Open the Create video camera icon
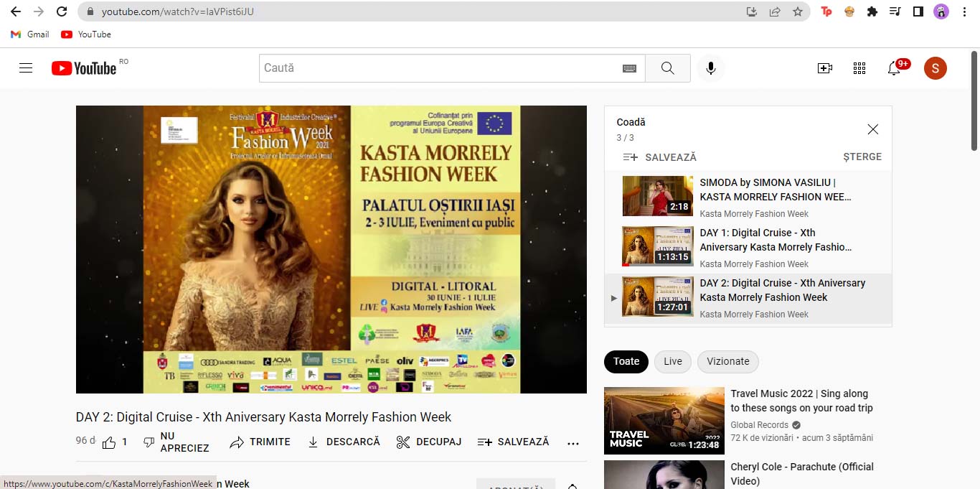The height and width of the screenshot is (489, 980). click(825, 68)
